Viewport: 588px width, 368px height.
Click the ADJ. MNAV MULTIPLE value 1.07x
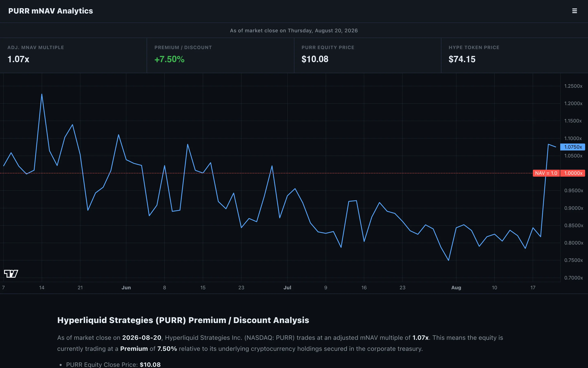18,59
